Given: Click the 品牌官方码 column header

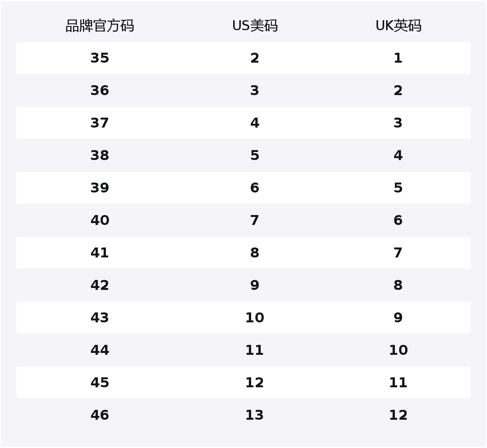Looking at the screenshot, I should tap(100, 26).
